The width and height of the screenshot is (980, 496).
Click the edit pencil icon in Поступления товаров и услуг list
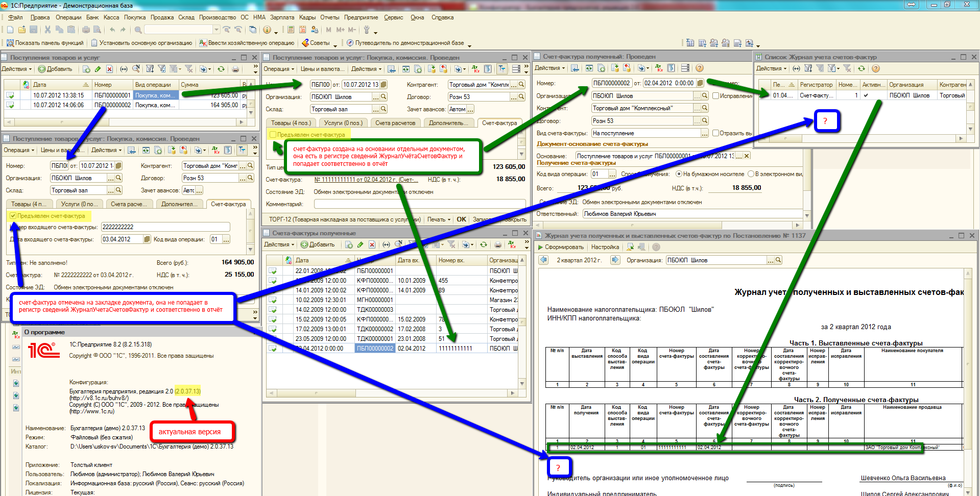99,69
